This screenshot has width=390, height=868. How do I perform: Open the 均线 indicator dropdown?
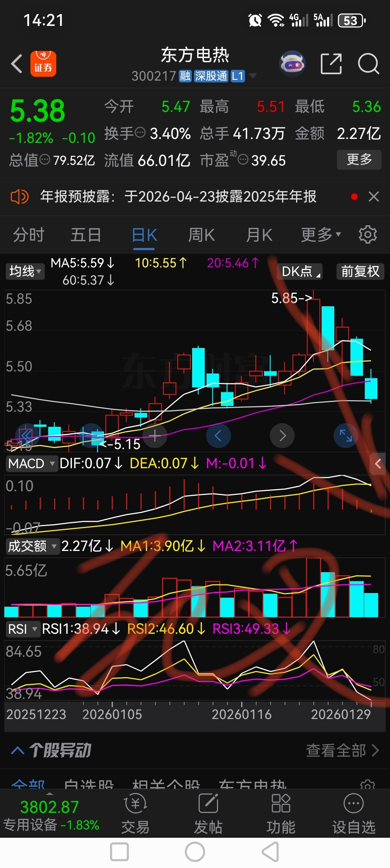25,271
